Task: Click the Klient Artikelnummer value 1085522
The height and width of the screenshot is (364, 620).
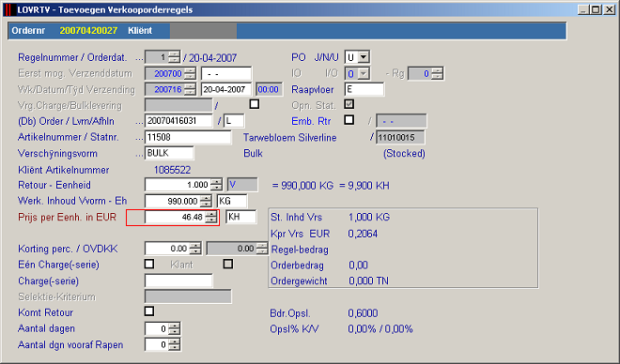Action: (173, 170)
